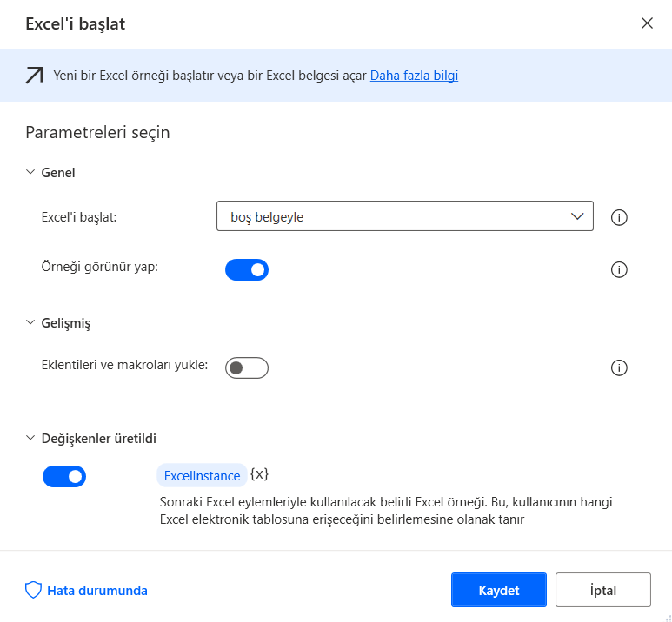Screen dimensions: 672x622
Task: Close the Excel'i başlat dialog
Action: coord(647,23)
